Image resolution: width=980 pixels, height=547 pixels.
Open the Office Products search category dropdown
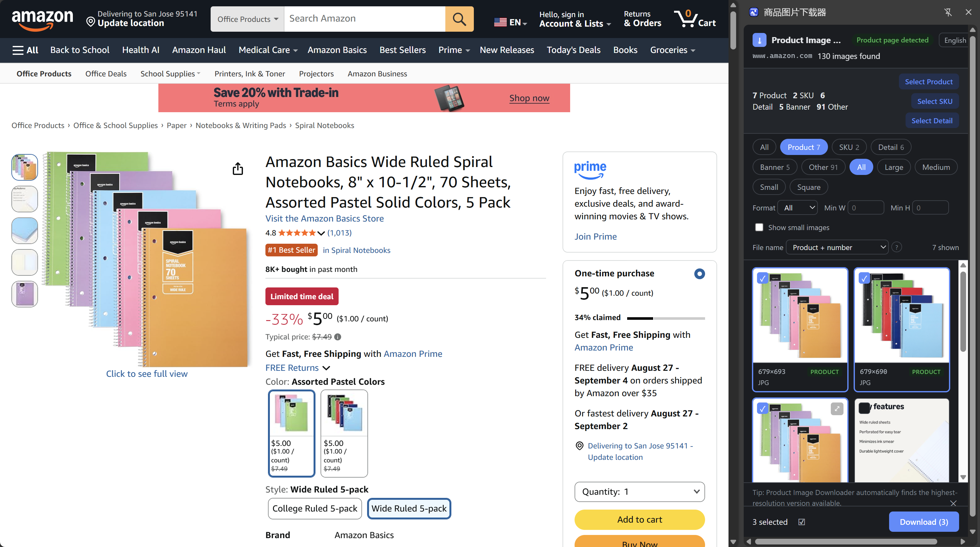(x=247, y=19)
